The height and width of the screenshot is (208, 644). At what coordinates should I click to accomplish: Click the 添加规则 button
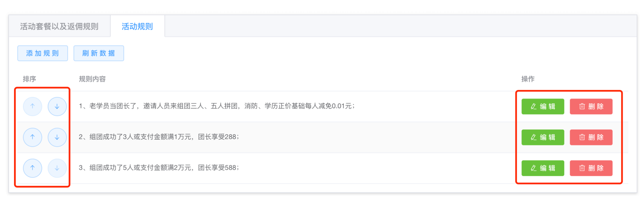coord(43,53)
